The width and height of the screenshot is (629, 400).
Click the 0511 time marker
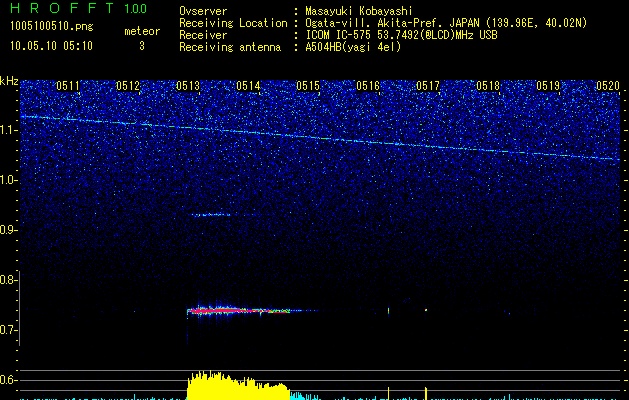tap(68, 86)
